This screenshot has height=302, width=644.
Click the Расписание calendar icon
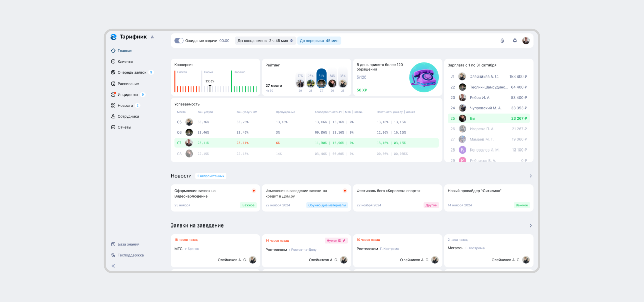point(113,84)
